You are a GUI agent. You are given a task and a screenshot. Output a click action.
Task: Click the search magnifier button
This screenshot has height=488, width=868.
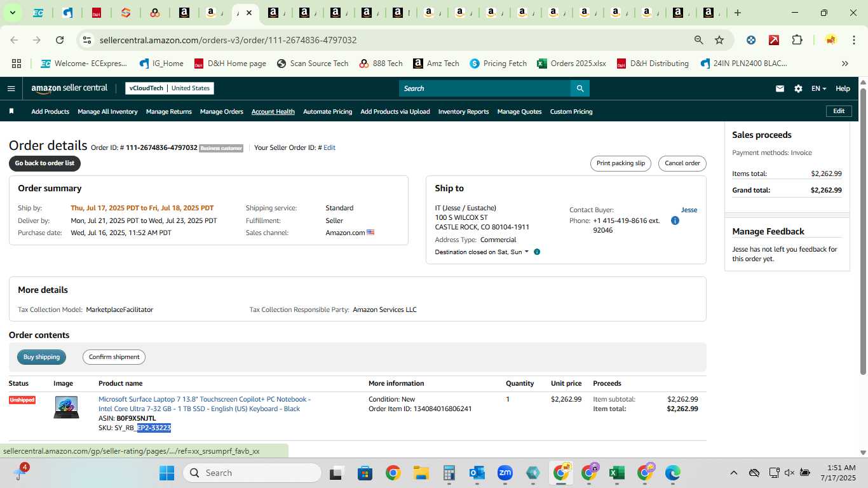[x=580, y=88]
